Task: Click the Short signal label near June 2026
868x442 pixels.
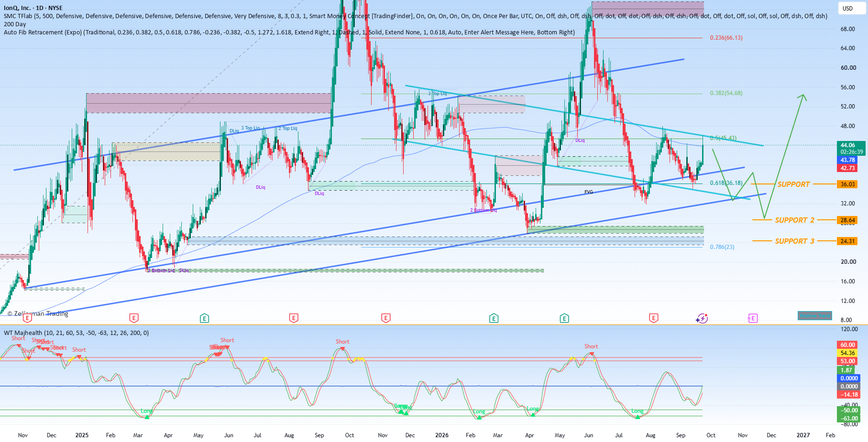Action: [x=591, y=346]
